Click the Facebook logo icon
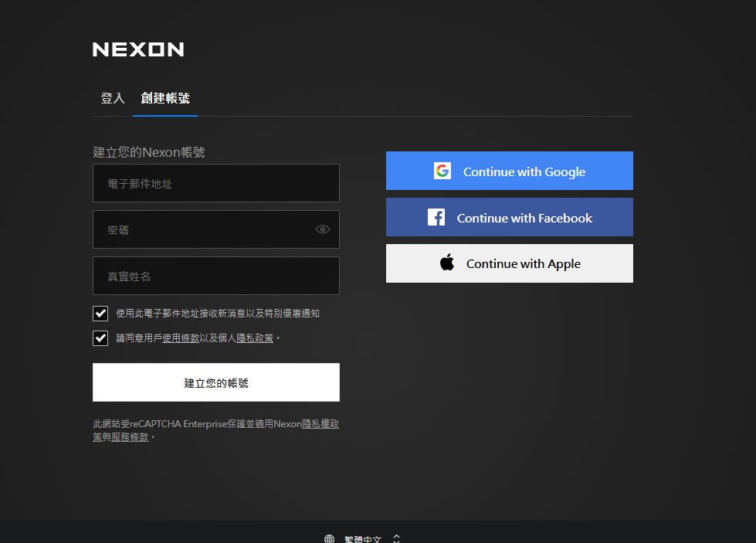 (436, 217)
